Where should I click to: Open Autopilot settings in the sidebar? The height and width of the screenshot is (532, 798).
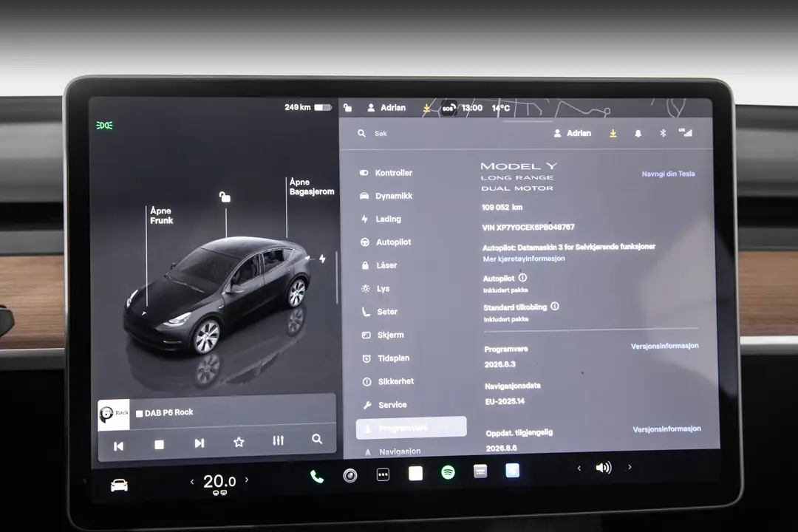(x=386, y=242)
